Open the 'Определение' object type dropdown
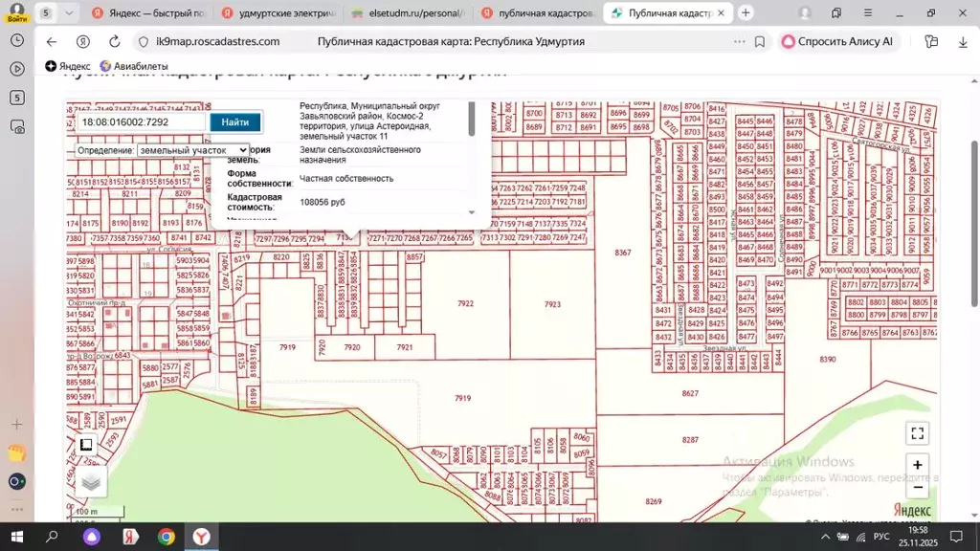Image resolution: width=980 pixels, height=551 pixels. click(192, 150)
